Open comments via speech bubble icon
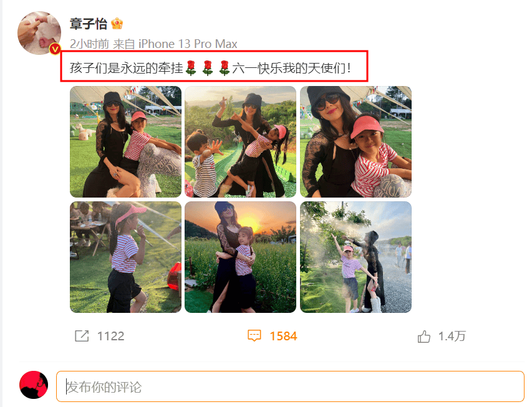 coord(254,335)
